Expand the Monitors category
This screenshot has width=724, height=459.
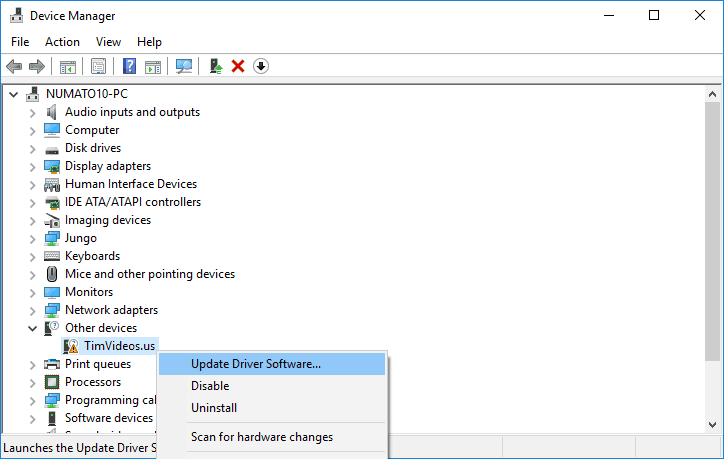[32, 293]
